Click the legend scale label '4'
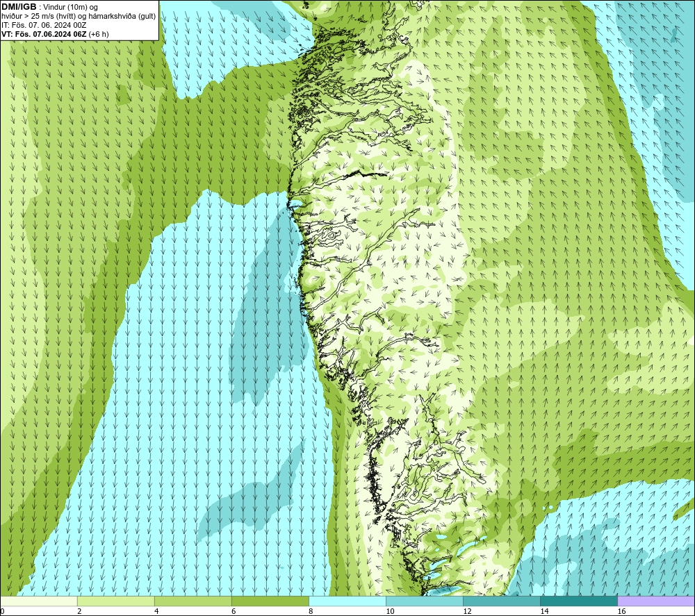 point(156,612)
